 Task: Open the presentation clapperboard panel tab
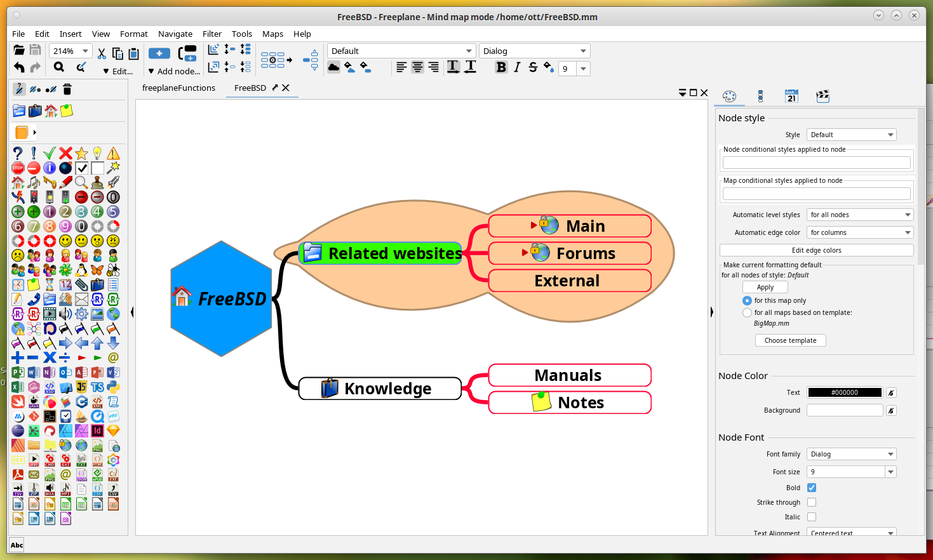point(822,96)
